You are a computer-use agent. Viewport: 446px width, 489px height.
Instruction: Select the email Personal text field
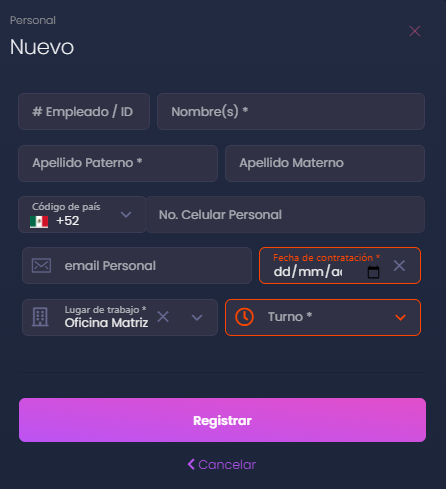click(x=137, y=266)
